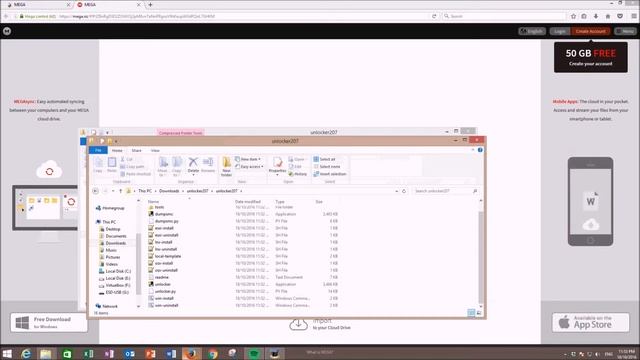Screen dimensions: 640x360
Task: Click Free Download for Windows
Action: [x=49, y=322]
